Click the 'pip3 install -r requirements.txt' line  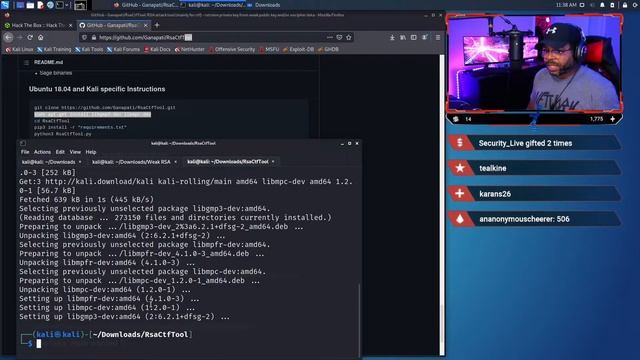pos(80,127)
